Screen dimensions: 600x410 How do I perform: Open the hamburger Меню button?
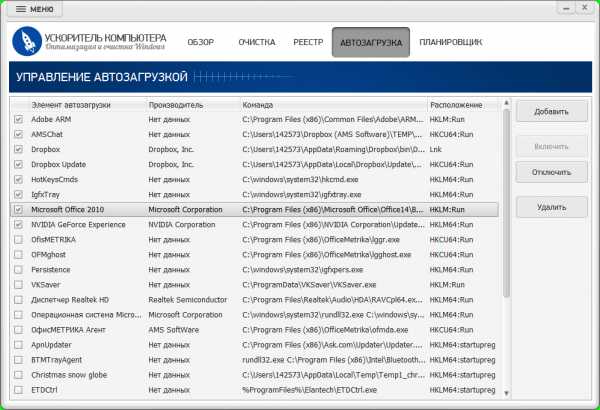pos(35,9)
